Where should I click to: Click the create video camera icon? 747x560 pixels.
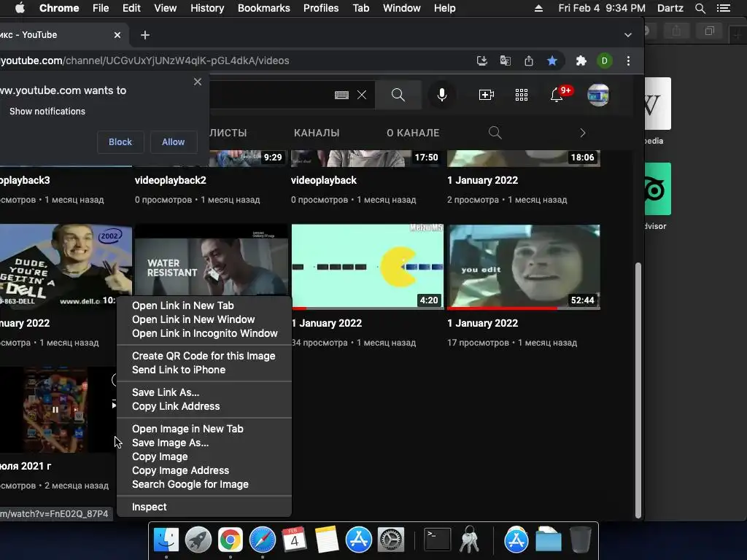pyautogui.click(x=486, y=95)
